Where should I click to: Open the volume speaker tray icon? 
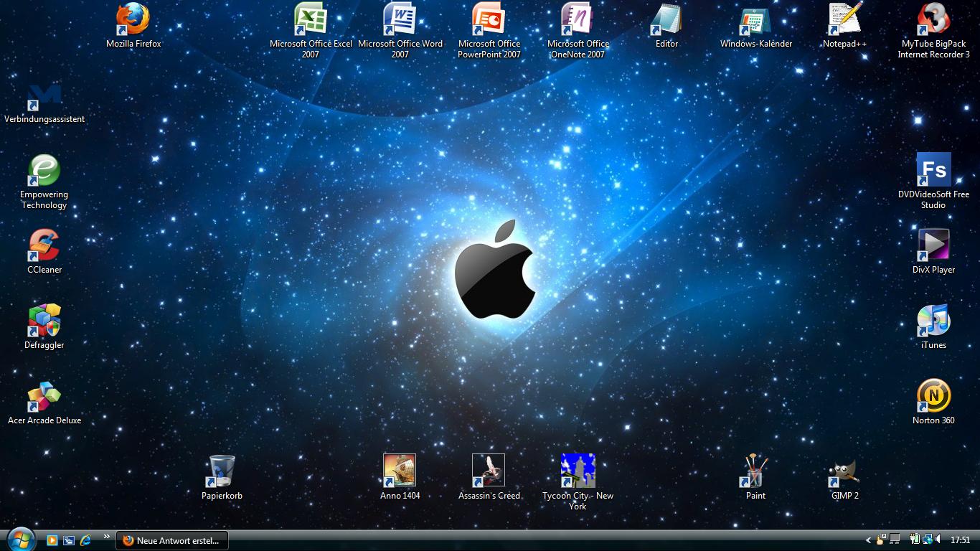[x=938, y=540]
